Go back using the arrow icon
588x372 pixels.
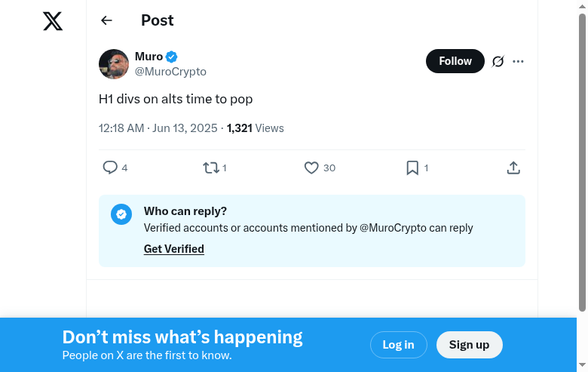[106, 21]
